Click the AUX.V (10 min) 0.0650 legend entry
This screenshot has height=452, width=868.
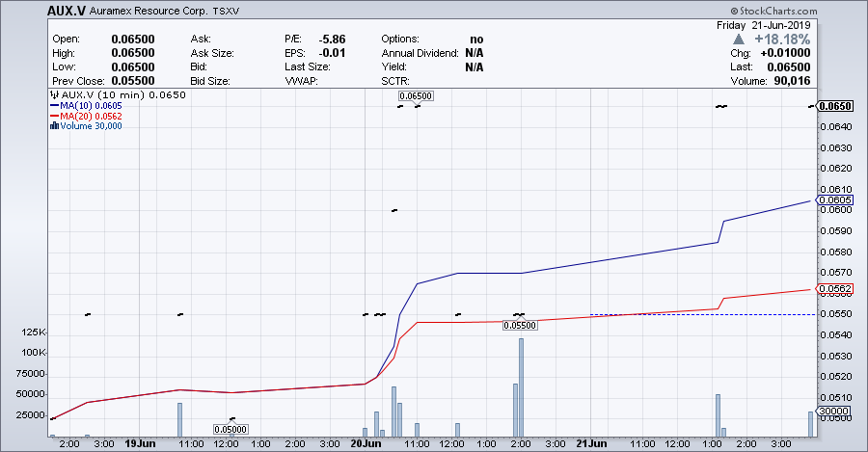click(x=118, y=94)
